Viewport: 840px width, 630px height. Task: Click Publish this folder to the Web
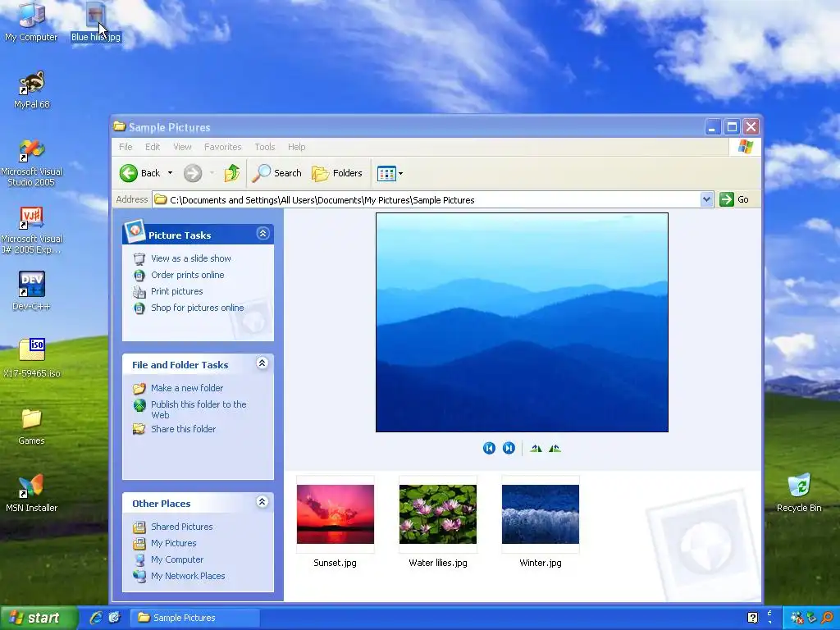(x=199, y=410)
